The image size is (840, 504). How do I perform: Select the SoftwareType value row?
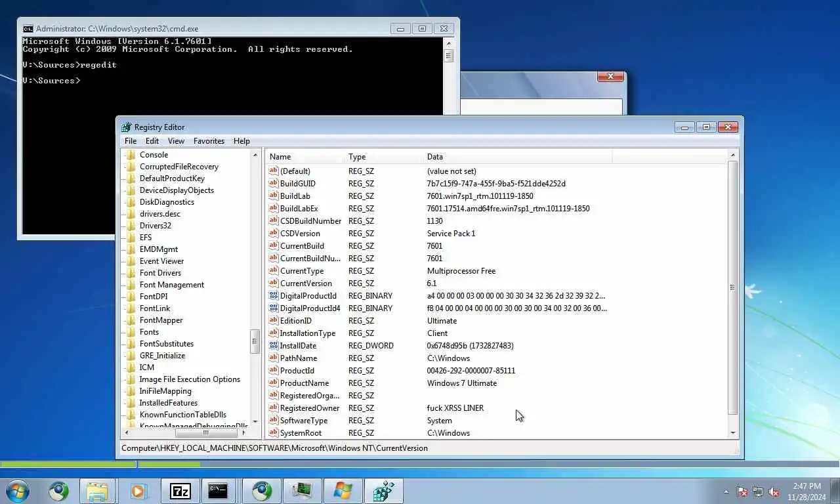pos(438,421)
